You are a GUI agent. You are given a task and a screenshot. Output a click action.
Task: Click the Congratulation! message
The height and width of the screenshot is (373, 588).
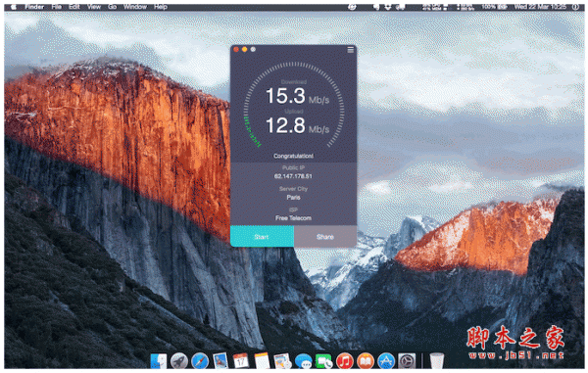pos(293,156)
